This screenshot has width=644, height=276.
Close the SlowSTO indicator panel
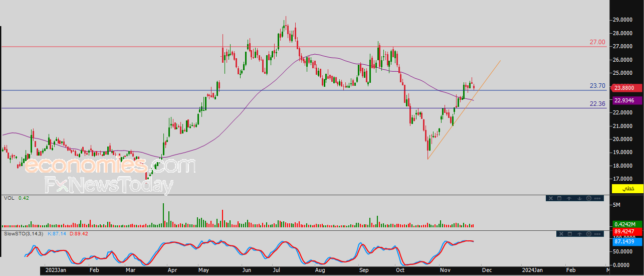coord(561,234)
